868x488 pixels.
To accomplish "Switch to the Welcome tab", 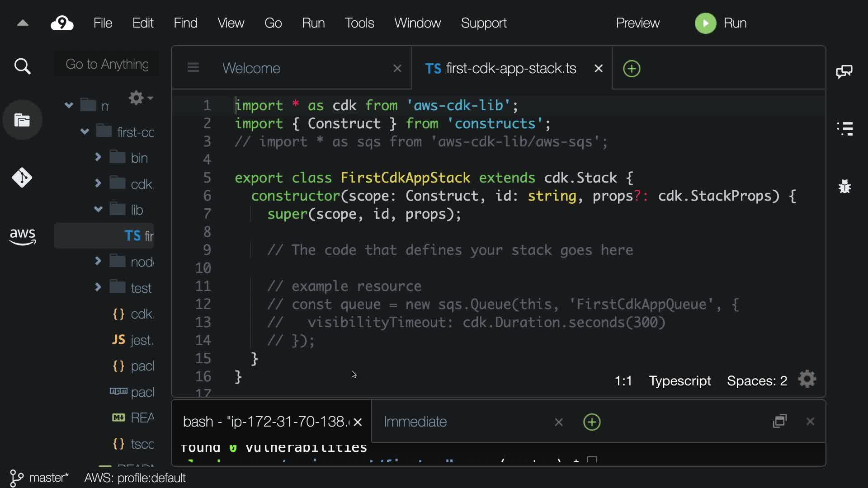I will point(251,68).
